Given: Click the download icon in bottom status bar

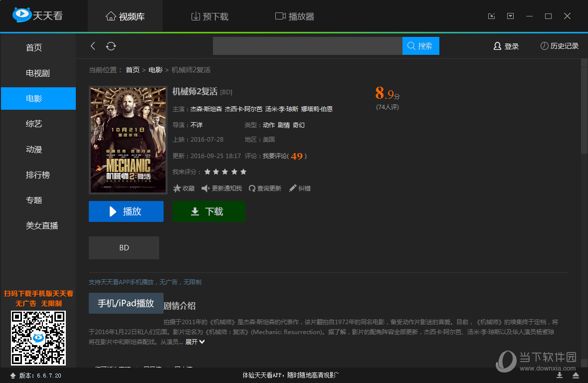Looking at the screenshot, I should click(x=560, y=375).
